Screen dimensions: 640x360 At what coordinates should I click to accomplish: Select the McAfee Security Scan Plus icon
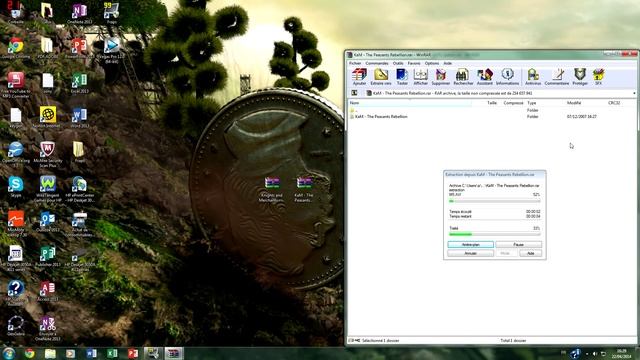47,155
